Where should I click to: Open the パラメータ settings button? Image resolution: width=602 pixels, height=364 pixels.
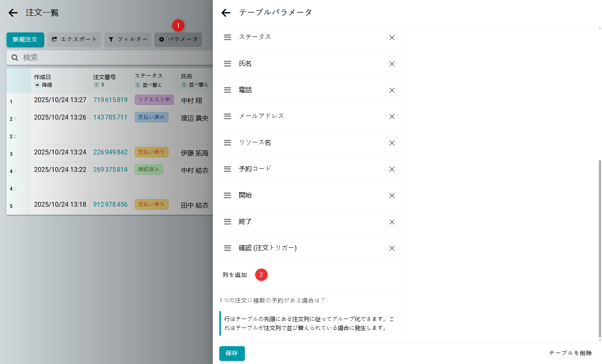click(178, 40)
